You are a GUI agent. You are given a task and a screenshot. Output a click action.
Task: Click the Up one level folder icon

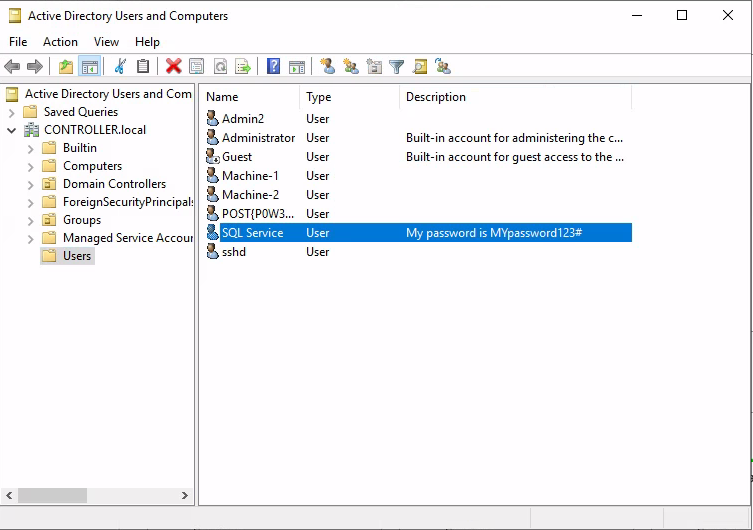(66, 67)
